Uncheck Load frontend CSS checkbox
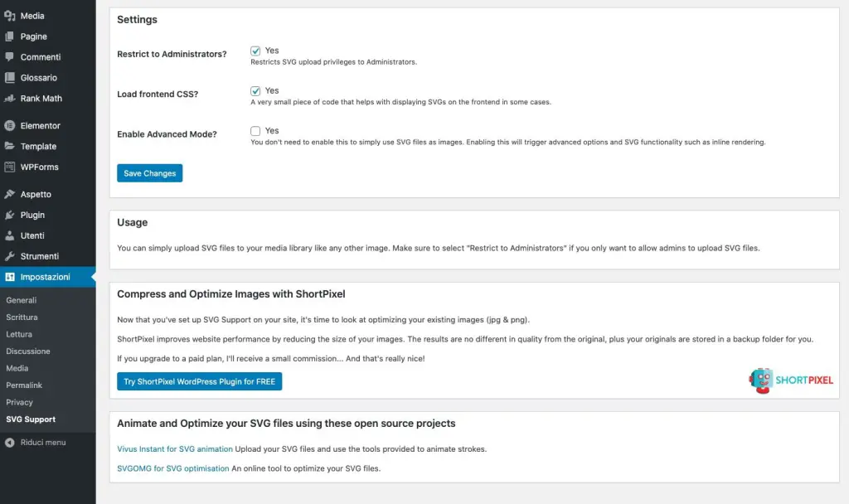Screen dimensions: 849x504 tap(255, 91)
